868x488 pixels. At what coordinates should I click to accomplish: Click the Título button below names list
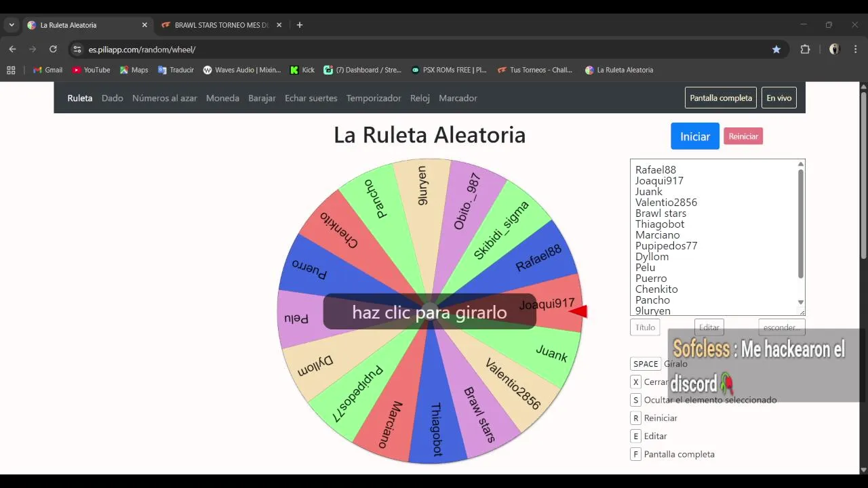(x=645, y=327)
